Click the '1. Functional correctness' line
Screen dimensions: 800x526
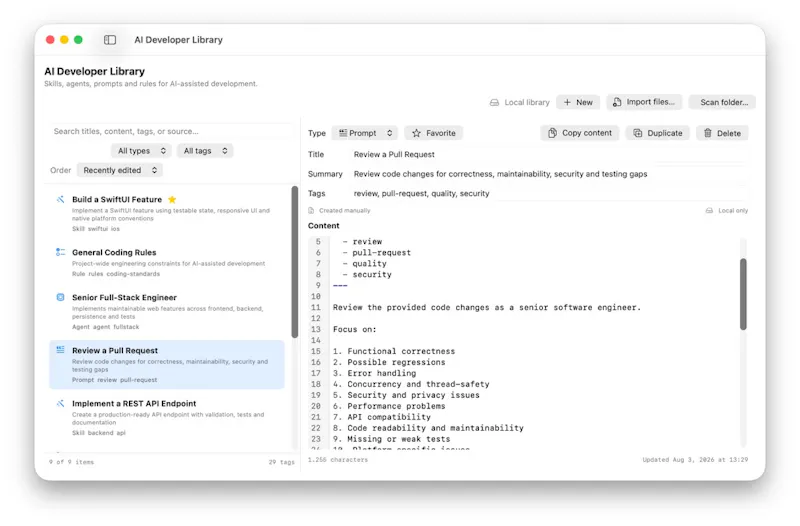coord(394,352)
